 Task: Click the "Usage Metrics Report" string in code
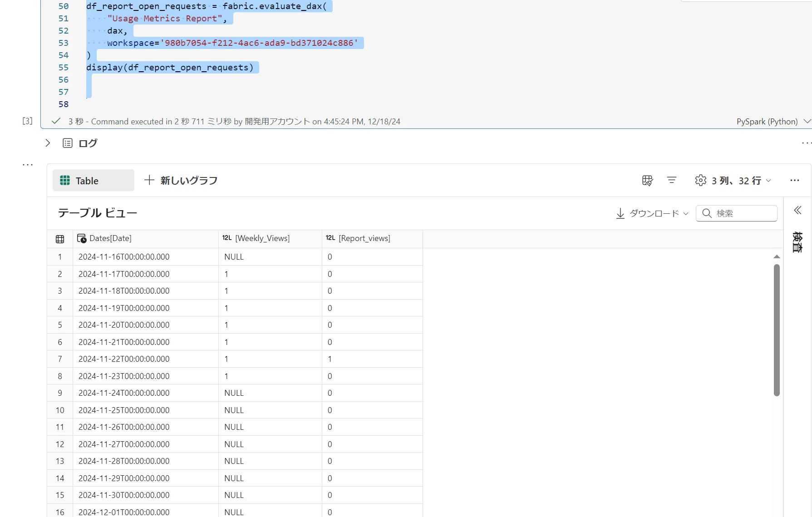pyautogui.click(x=165, y=19)
